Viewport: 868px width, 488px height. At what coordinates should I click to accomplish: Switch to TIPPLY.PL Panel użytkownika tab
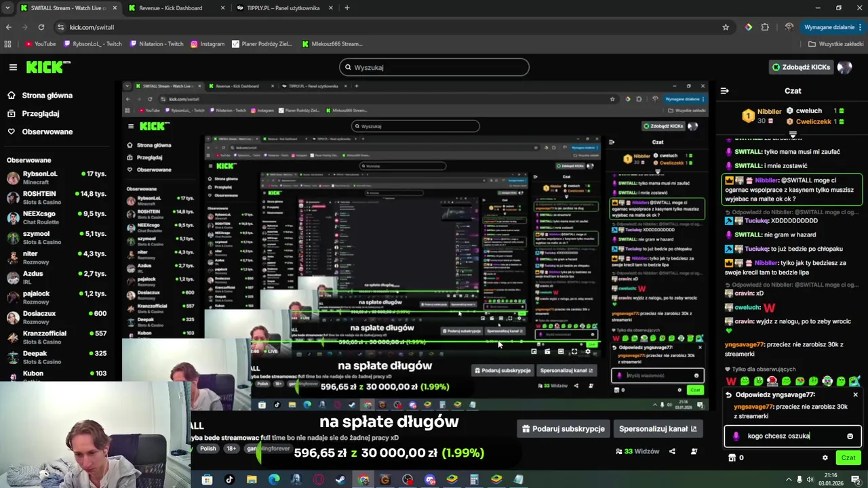283,8
